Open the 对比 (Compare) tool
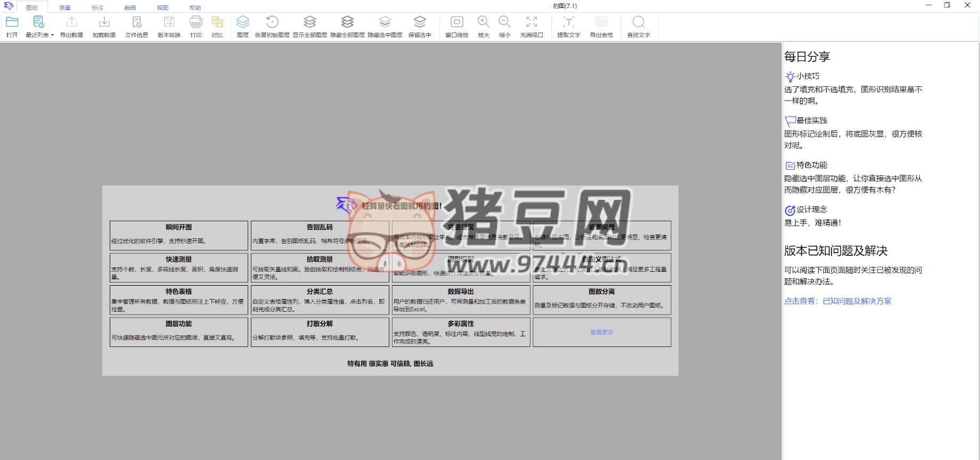980x460 pixels. (217, 22)
